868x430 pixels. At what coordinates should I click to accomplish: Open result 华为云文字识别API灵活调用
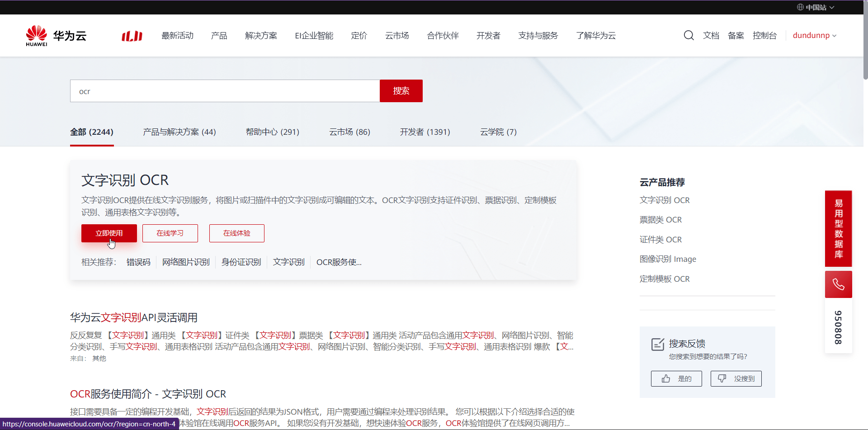tap(134, 317)
